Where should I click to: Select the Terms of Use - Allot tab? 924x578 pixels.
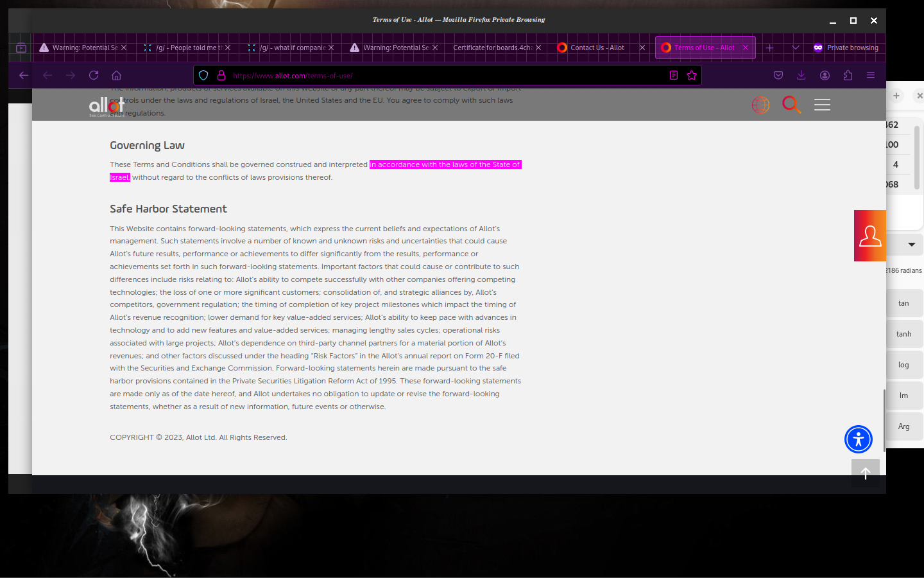704,48
